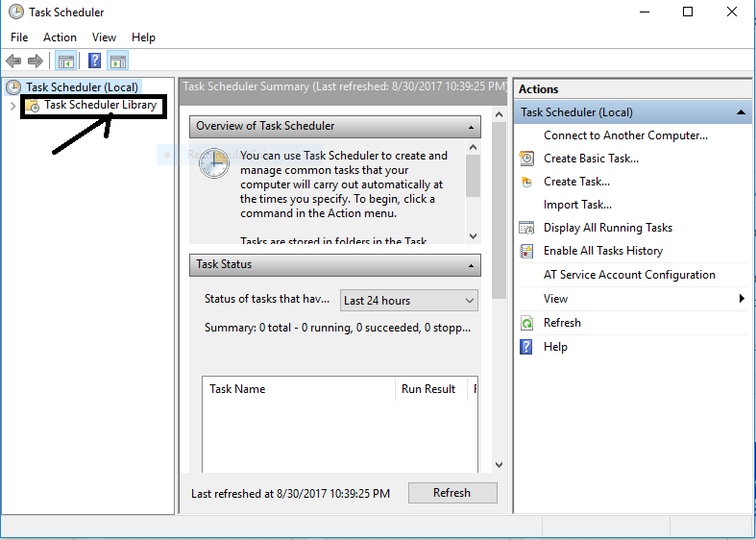Image resolution: width=756 pixels, height=540 pixels.
Task: Maximize the Task Scheduler window
Action: click(x=688, y=12)
